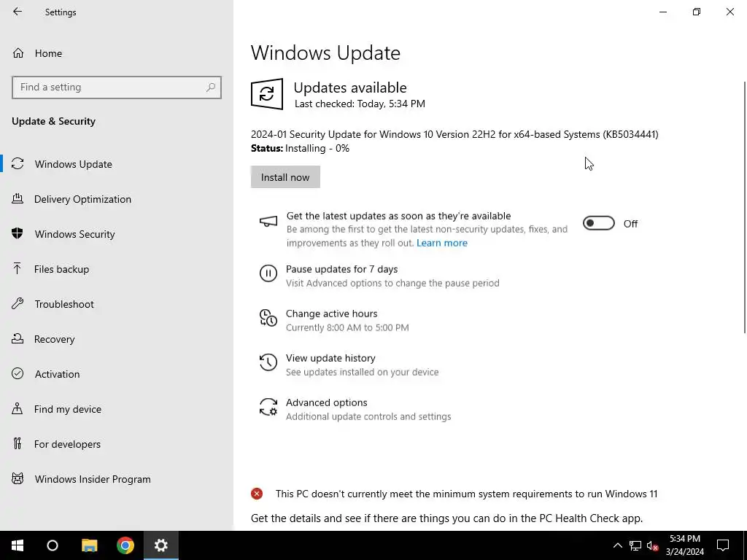The height and width of the screenshot is (560, 747).
Task: Click the 'Update & Security' heading
Action: 53,121
